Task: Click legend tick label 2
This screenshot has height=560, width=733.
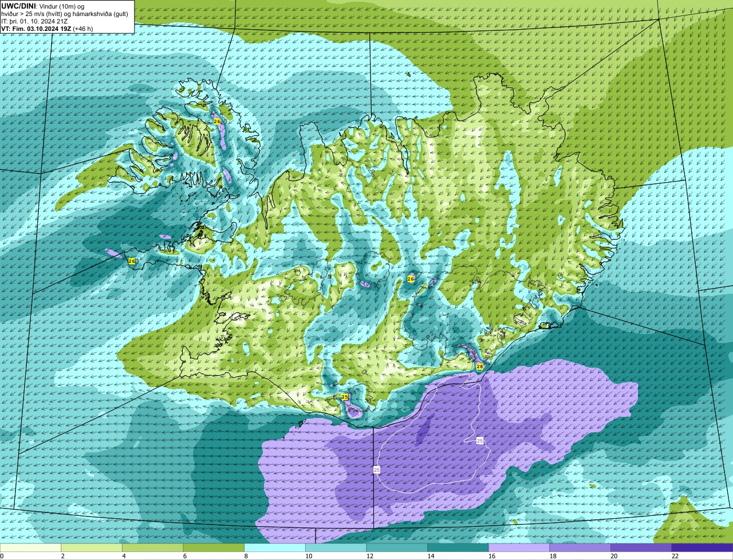Action: [x=62, y=556]
